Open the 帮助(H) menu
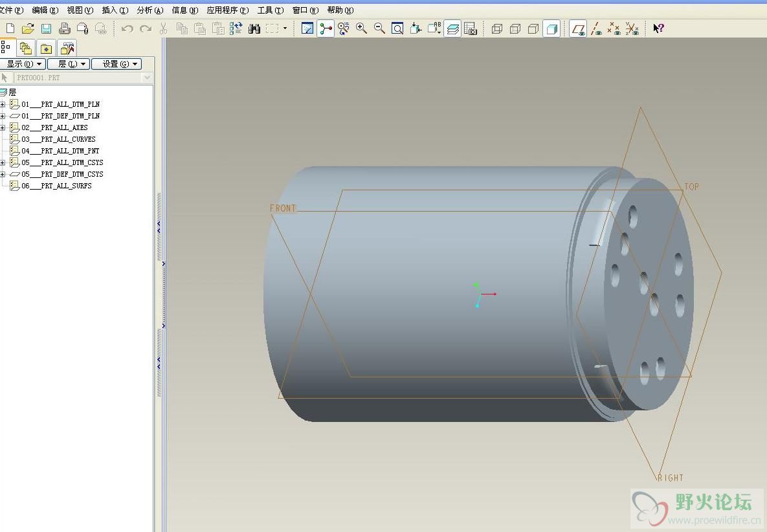The width and height of the screenshot is (767, 532). click(x=340, y=10)
